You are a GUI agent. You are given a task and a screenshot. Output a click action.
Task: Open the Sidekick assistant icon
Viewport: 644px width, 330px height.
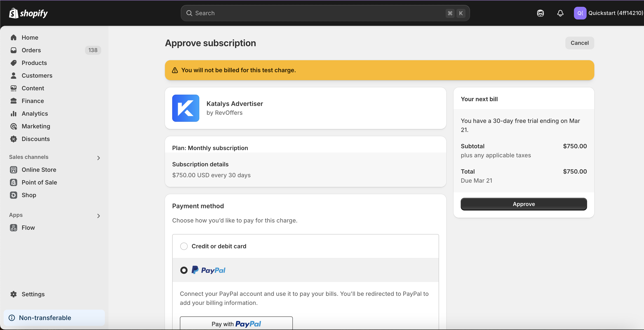click(540, 13)
